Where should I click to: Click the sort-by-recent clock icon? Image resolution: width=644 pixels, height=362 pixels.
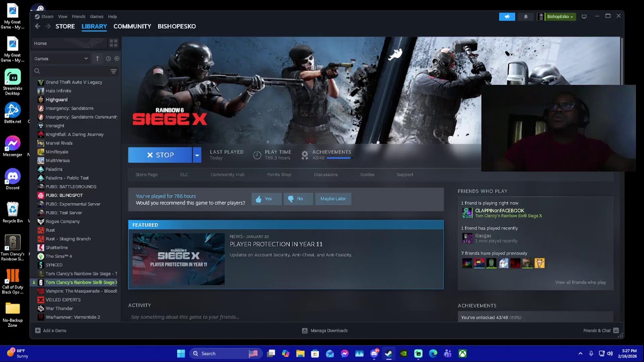(108, 58)
